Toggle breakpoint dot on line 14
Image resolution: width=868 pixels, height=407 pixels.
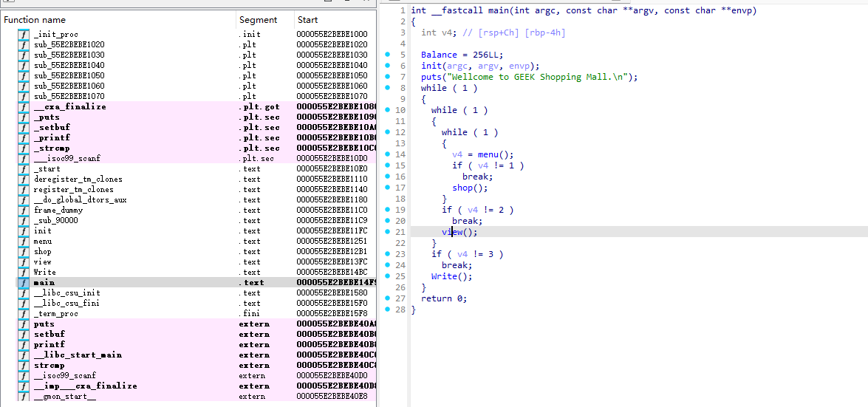click(388, 154)
